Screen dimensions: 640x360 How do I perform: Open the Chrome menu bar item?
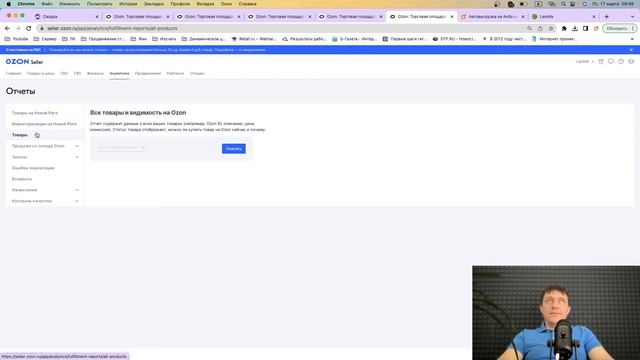pyautogui.click(x=26, y=4)
